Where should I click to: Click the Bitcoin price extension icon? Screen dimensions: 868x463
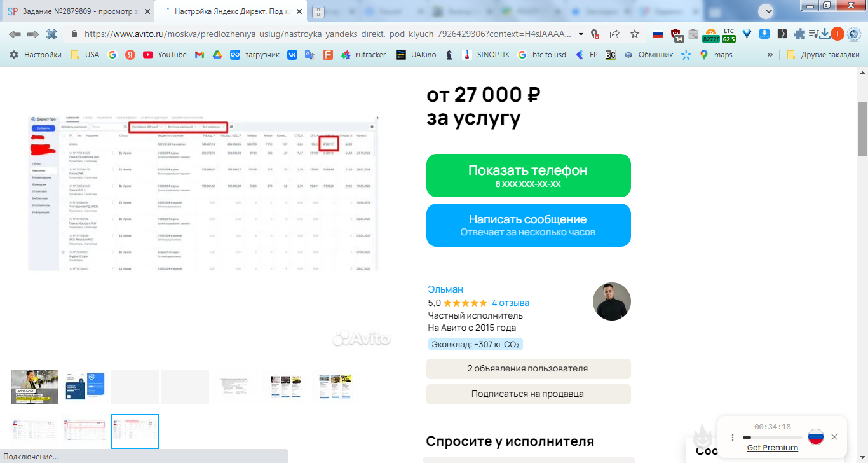[x=710, y=35]
